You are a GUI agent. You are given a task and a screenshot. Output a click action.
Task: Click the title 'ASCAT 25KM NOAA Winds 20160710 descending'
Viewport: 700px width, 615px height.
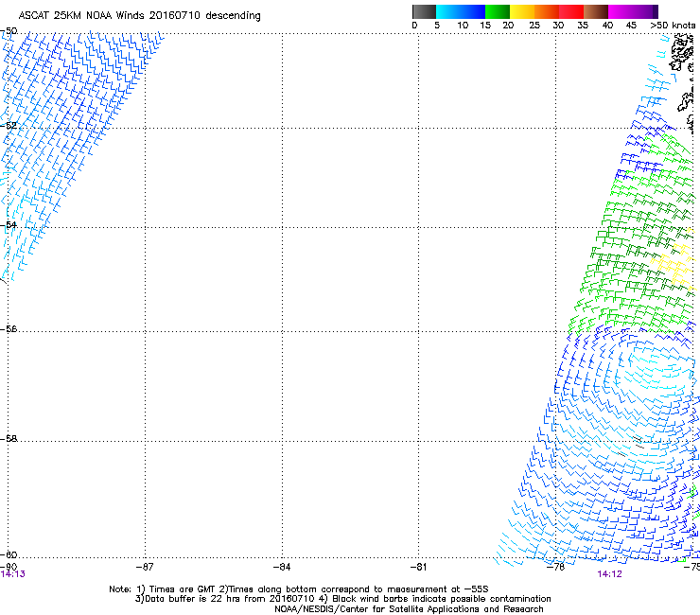pos(139,15)
